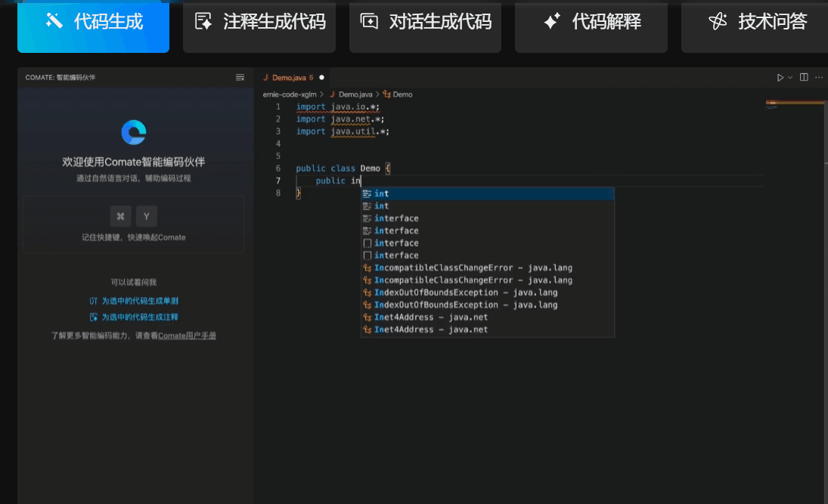Click 为选中的代码生成注释 link
This screenshot has width=828, height=504.
[x=139, y=317]
